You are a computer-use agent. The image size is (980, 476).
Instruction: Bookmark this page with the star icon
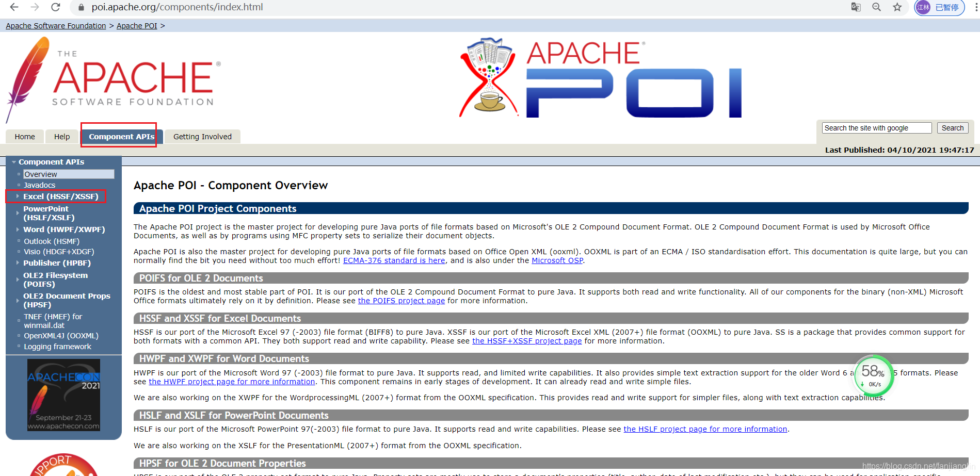(897, 7)
